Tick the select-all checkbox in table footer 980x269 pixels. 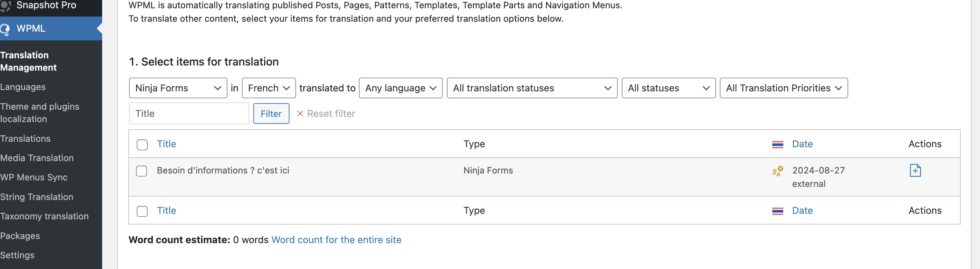[x=142, y=211]
